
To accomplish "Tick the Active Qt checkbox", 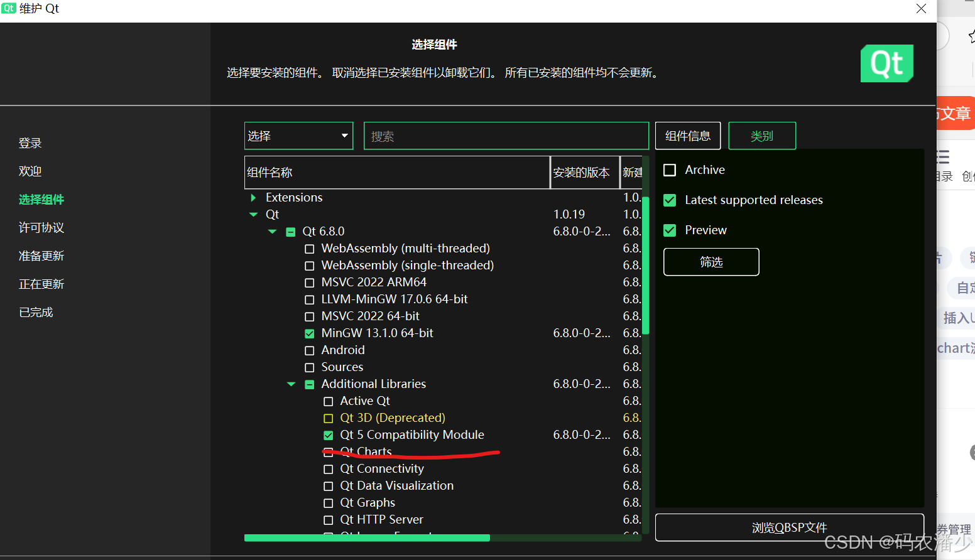I will click(x=328, y=402).
